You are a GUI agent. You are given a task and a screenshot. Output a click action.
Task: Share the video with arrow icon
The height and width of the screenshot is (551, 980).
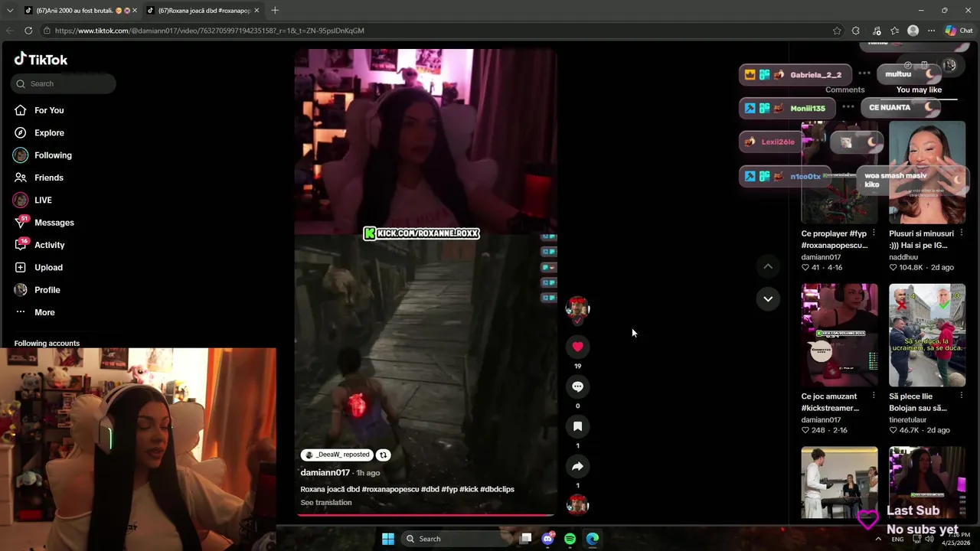point(577,466)
